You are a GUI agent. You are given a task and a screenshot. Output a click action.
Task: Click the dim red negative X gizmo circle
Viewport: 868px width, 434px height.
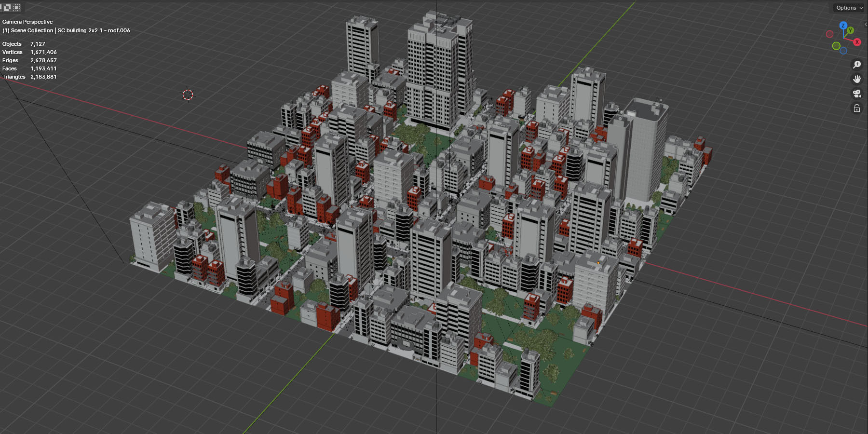point(829,34)
